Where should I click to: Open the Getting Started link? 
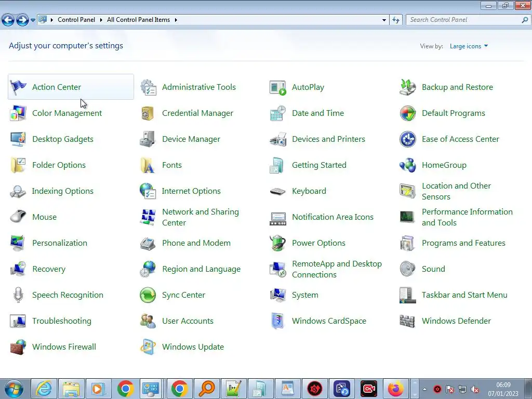(319, 165)
